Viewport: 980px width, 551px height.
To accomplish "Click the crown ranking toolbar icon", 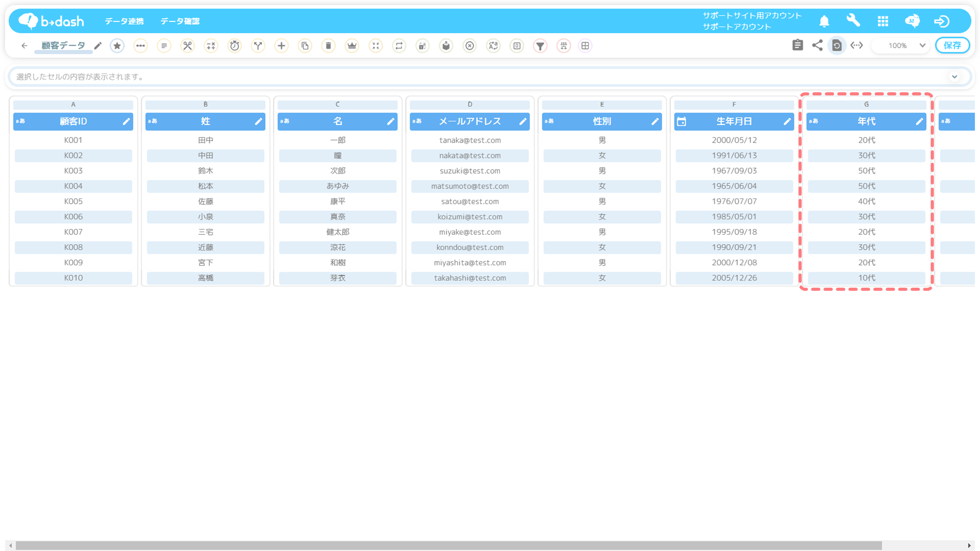I will click(x=352, y=46).
